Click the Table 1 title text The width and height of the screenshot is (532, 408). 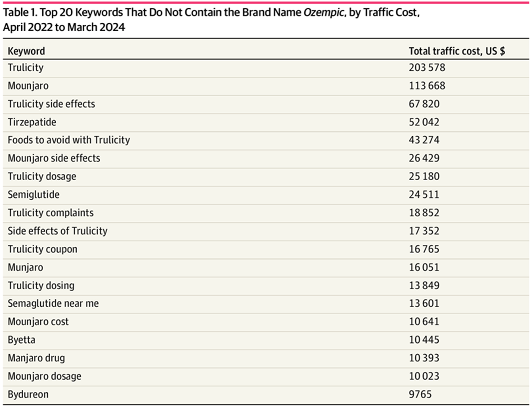(x=211, y=19)
